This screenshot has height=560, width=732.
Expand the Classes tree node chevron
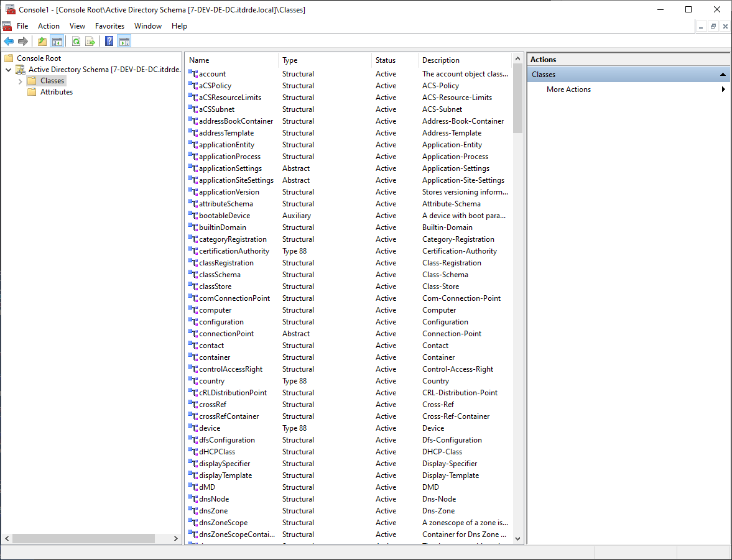pos(20,81)
